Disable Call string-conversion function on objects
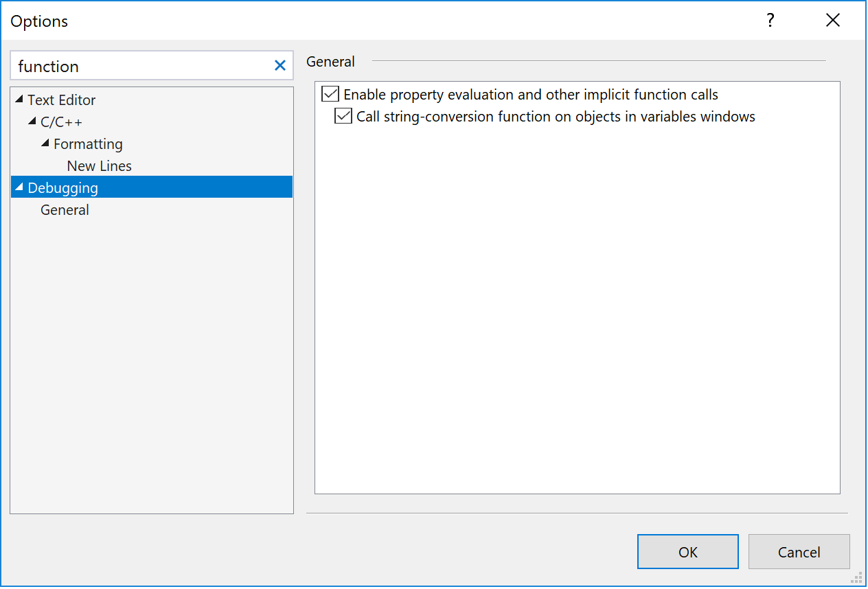 [x=342, y=116]
